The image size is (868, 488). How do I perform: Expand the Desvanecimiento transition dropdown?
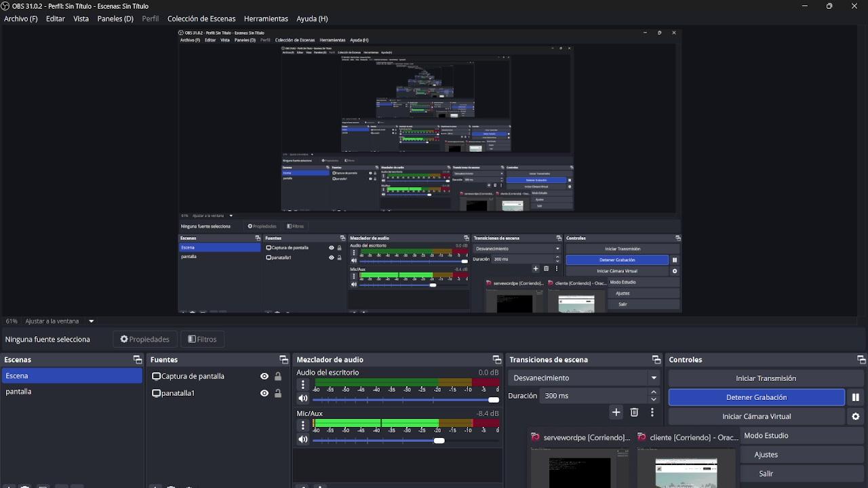(654, 378)
